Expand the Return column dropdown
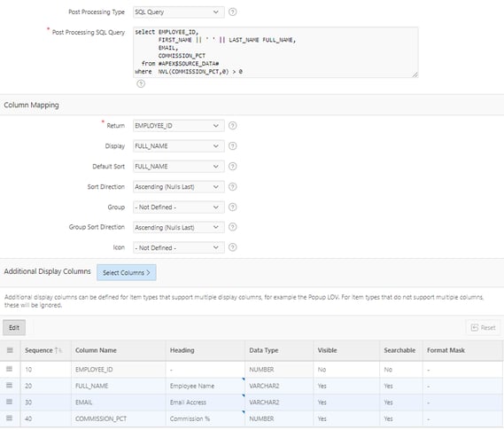This screenshot has width=504, height=430. click(x=179, y=125)
